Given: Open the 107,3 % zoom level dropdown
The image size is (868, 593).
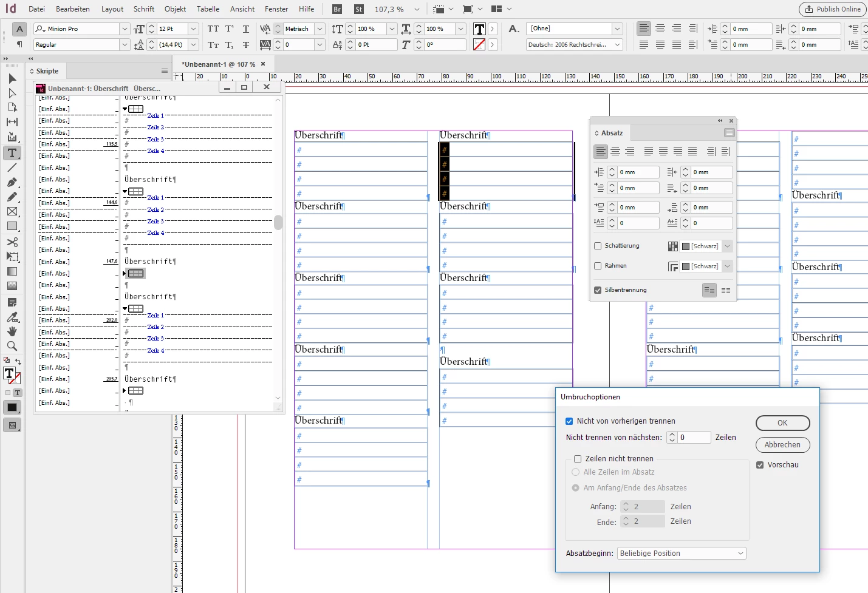Looking at the screenshot, I should [417, 9].
